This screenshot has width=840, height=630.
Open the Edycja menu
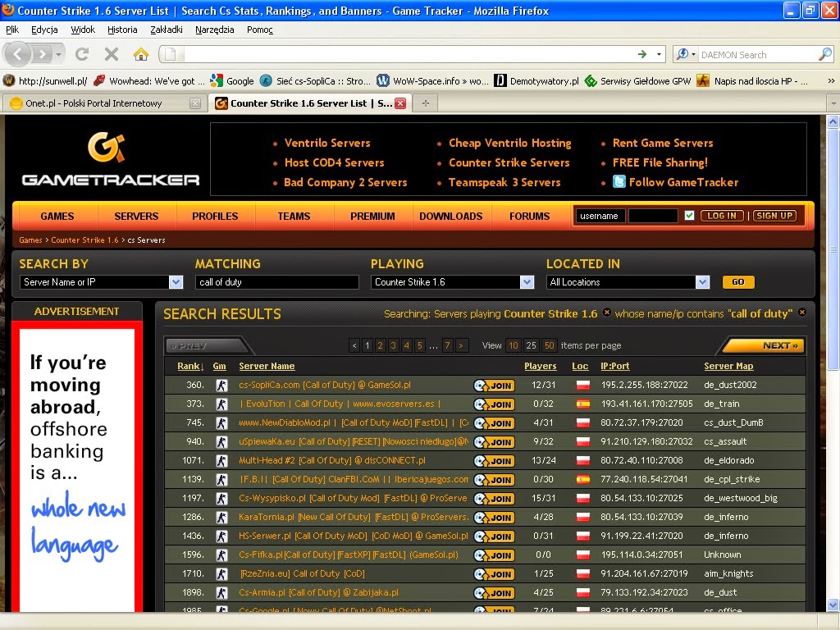tap(44, 30)
